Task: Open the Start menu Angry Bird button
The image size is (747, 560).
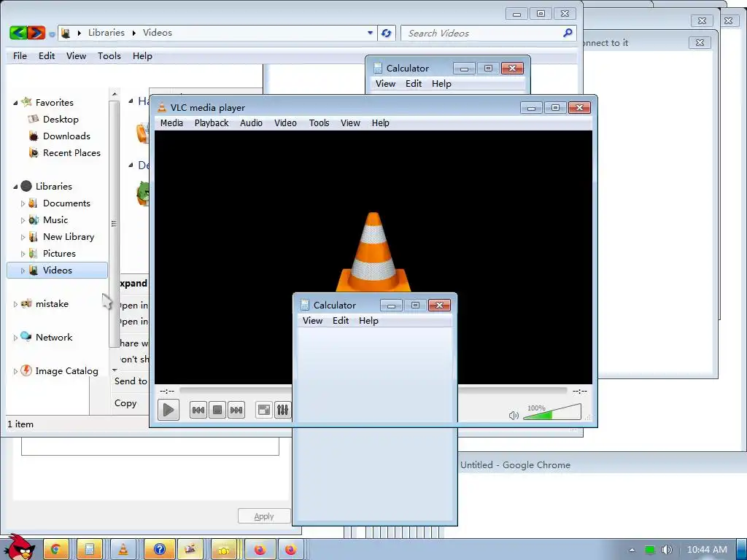Action: pos(18,548)
